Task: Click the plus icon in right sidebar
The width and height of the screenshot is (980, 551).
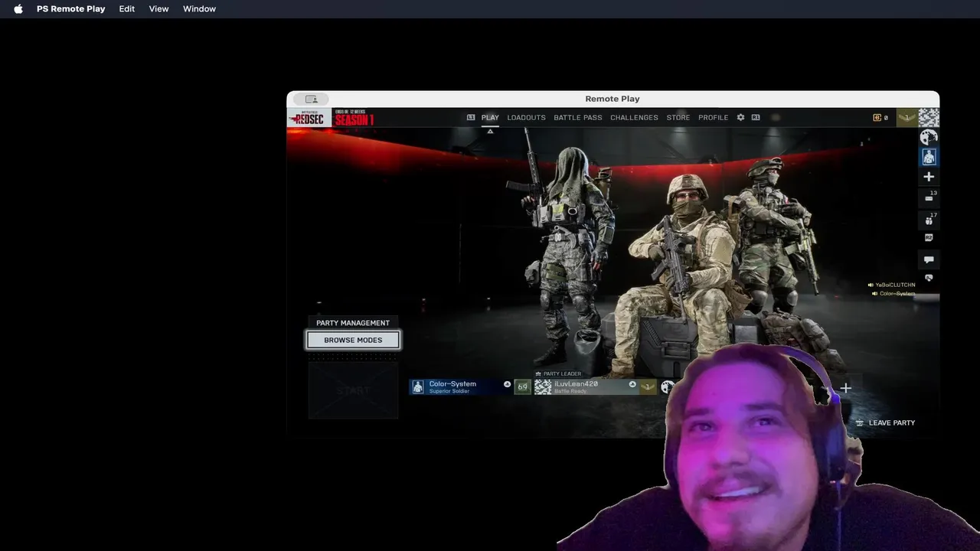Action: [929, 177]
